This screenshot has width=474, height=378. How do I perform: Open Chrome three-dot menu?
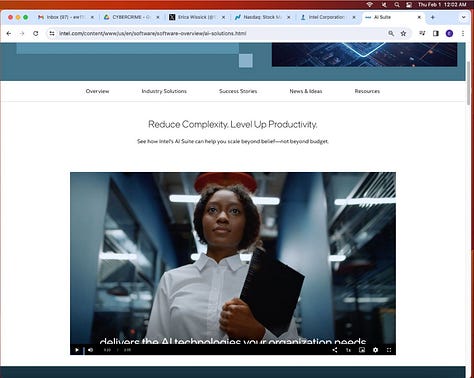(x=463, y=33)
